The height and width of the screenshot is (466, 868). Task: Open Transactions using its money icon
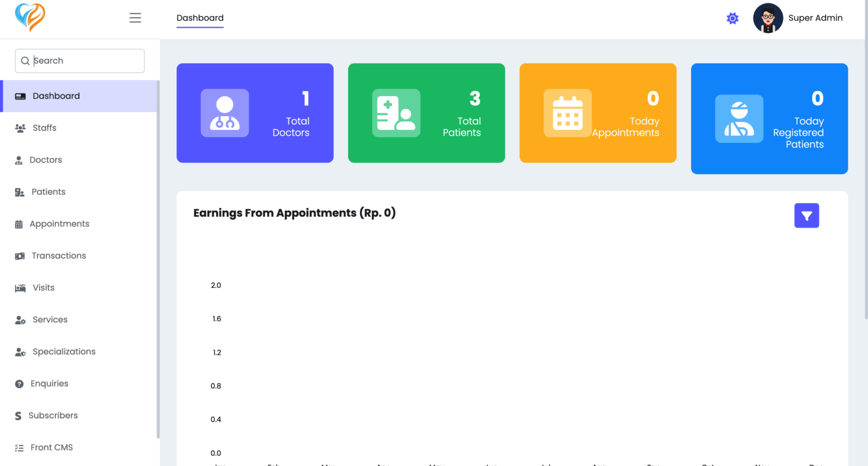[20, 255]
